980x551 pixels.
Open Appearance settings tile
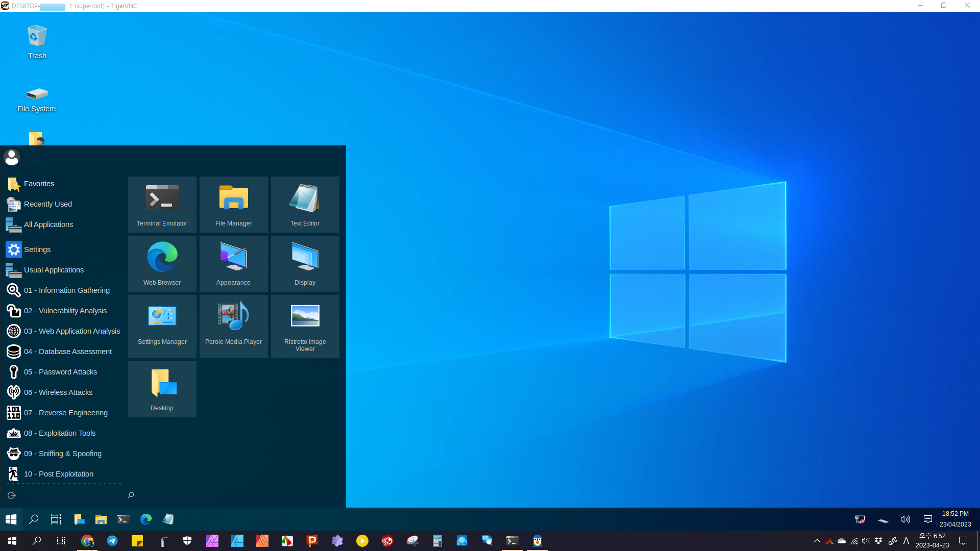(233, 263)
